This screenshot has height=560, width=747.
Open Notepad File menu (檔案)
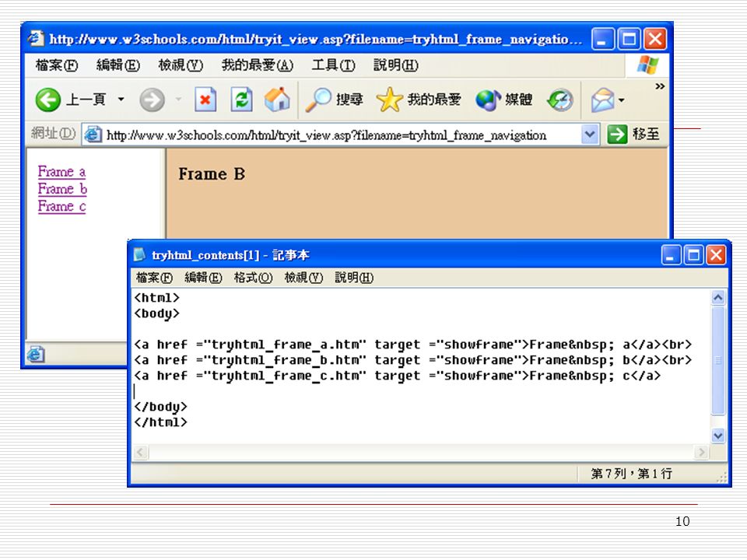(x=154, y=277)
